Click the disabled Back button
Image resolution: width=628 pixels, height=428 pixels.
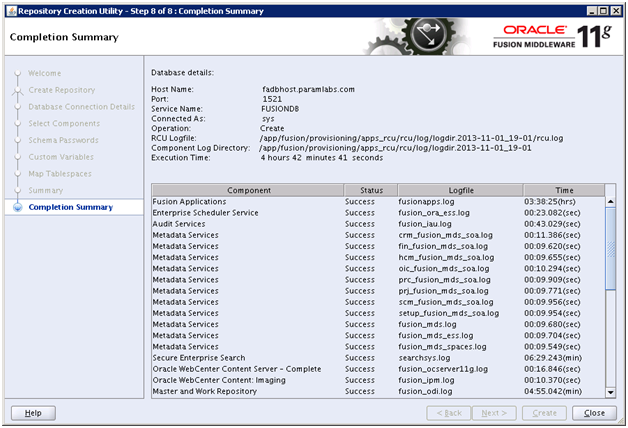449,413
